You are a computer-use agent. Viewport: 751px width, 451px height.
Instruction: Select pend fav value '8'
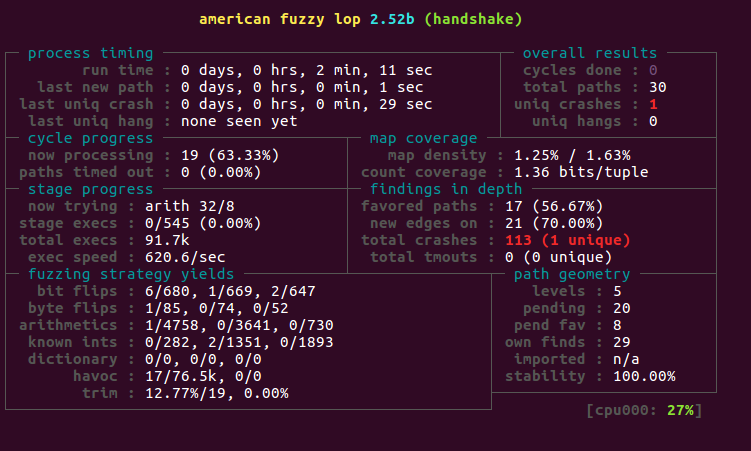[617, 325]
